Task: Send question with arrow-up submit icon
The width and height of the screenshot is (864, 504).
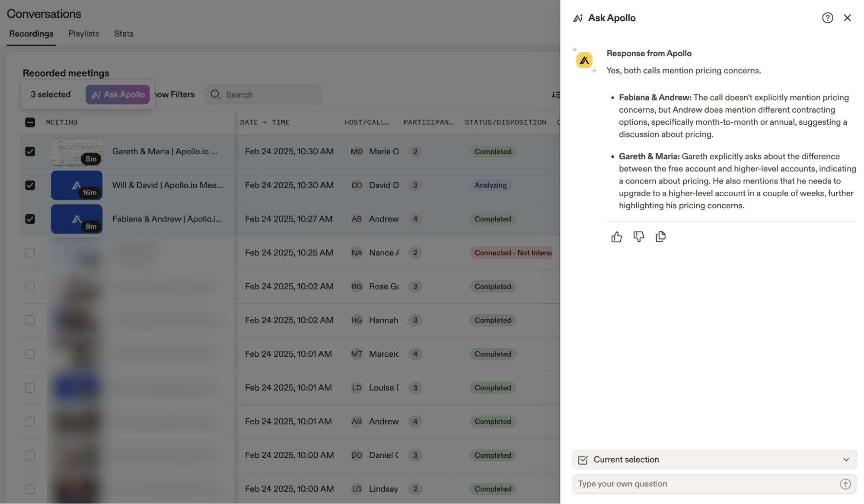Action: pyautogui.click(x=845, y=484)
